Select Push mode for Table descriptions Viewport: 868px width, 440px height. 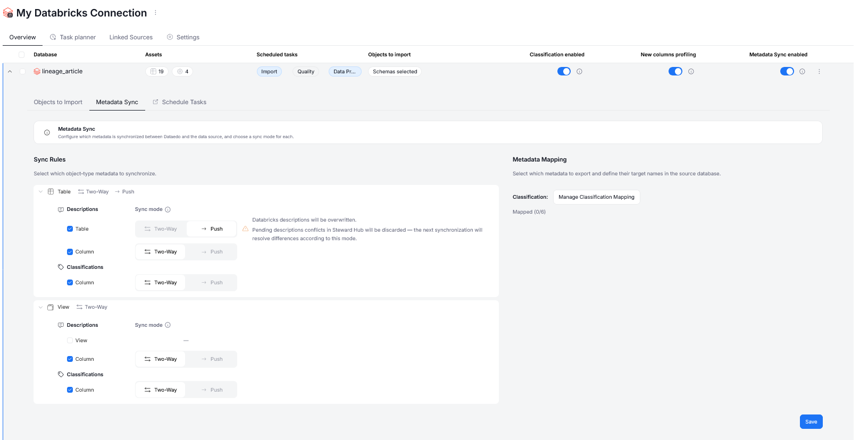tap(212, 229)
